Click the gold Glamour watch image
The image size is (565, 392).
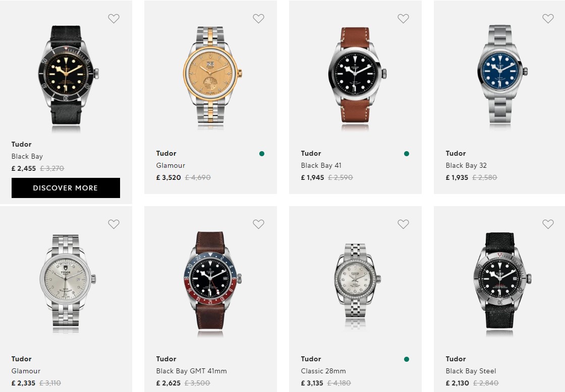[212, 76]
